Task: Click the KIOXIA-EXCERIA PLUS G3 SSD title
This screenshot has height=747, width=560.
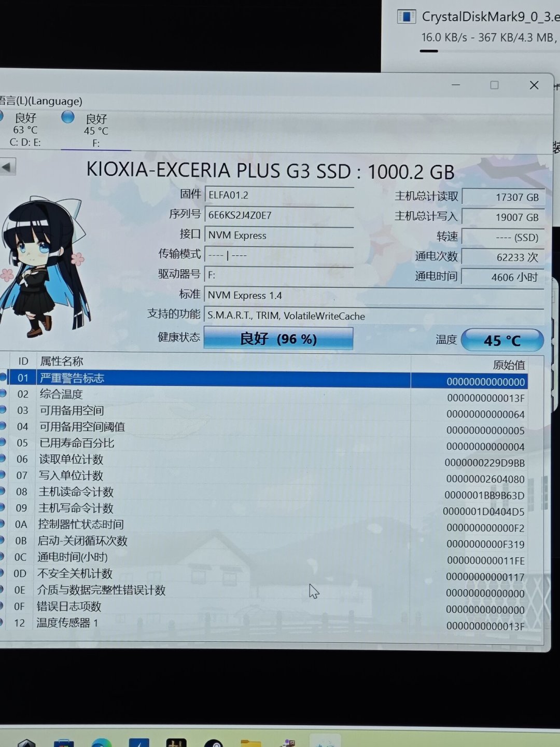Action: [270, 171]
